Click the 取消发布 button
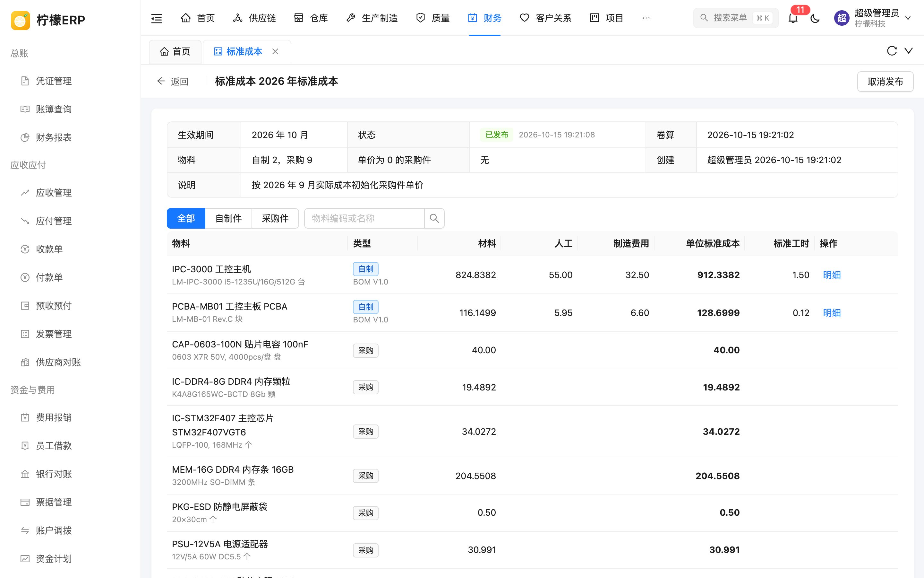The image size is (924, 578). [x=885, y=82]
